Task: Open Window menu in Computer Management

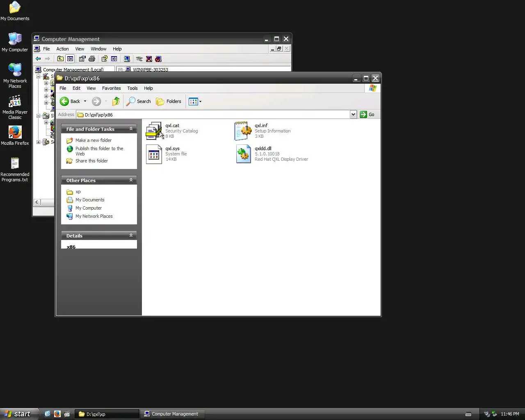Action: click(98, 49)
